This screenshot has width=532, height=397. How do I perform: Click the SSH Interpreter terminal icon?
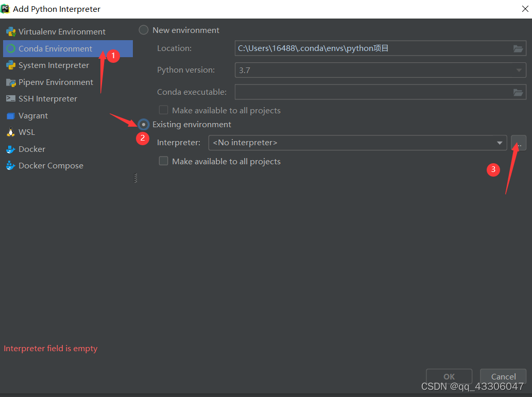click(11, 98)
